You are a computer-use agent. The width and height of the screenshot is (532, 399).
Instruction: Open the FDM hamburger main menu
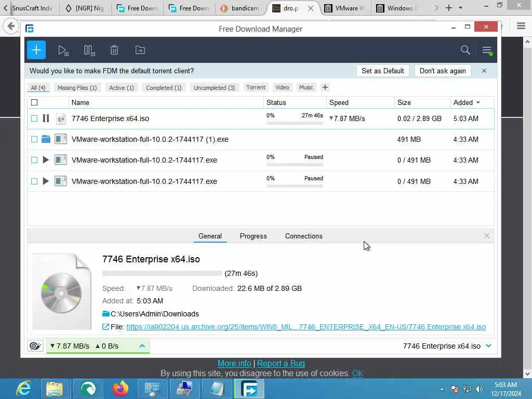487,50
